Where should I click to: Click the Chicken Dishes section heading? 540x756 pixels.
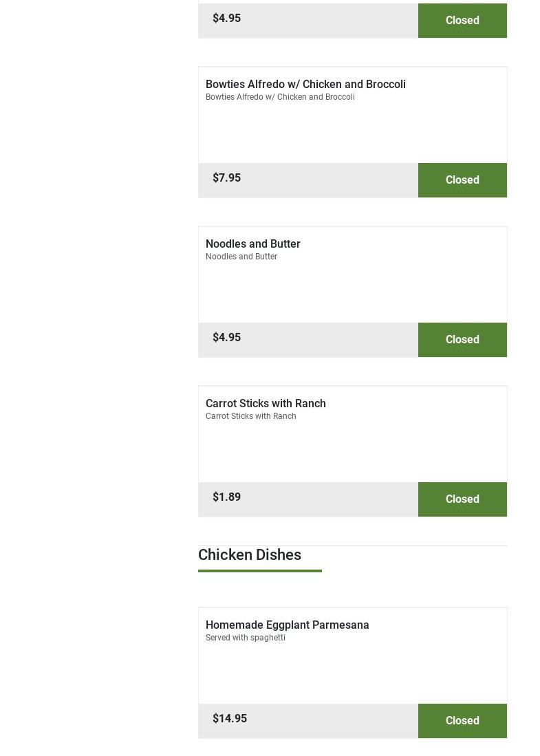pyautogui.click(x=249, y=554)
